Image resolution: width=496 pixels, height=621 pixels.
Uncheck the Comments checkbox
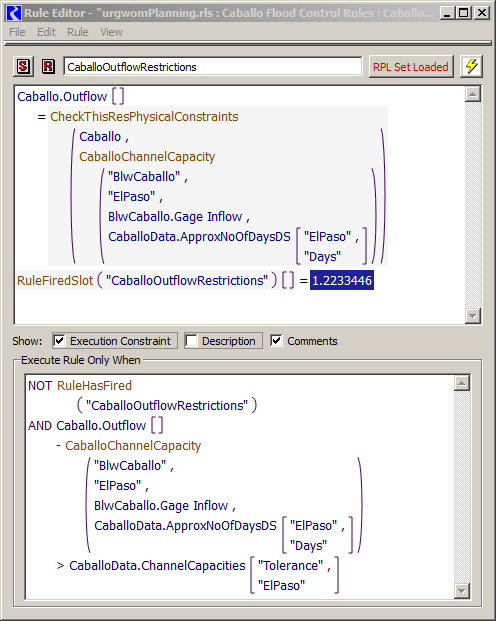tap(276, 341)
